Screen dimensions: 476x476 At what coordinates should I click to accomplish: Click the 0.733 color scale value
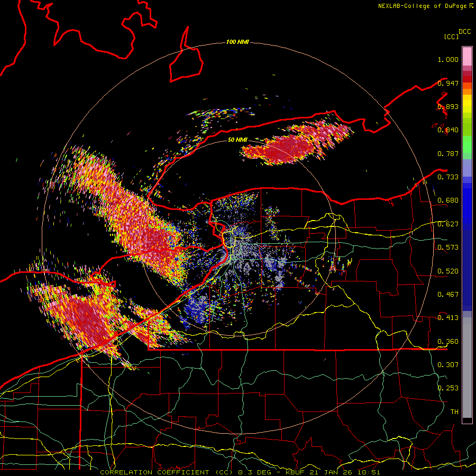click(x=448, y=177)
